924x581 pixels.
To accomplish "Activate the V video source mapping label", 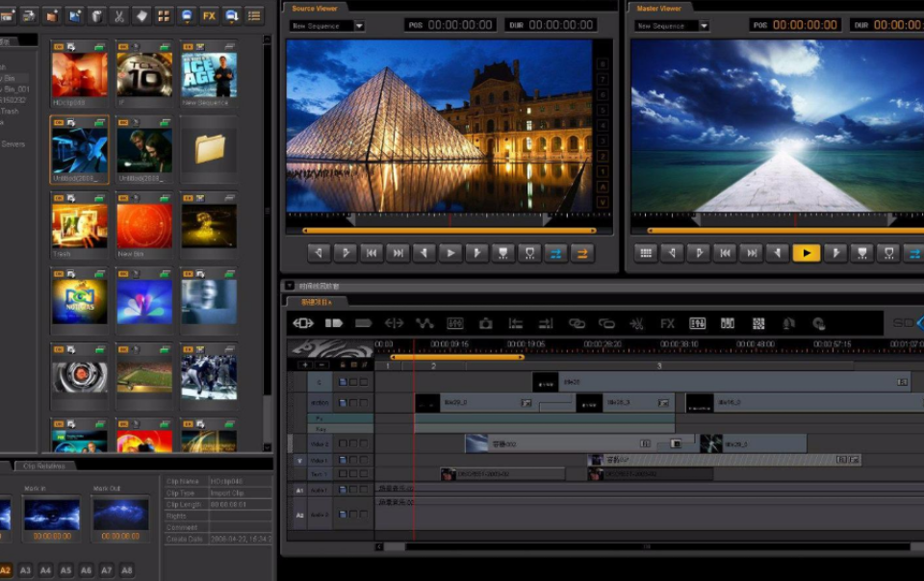I will pyautogui.click(x=299, y=461).
